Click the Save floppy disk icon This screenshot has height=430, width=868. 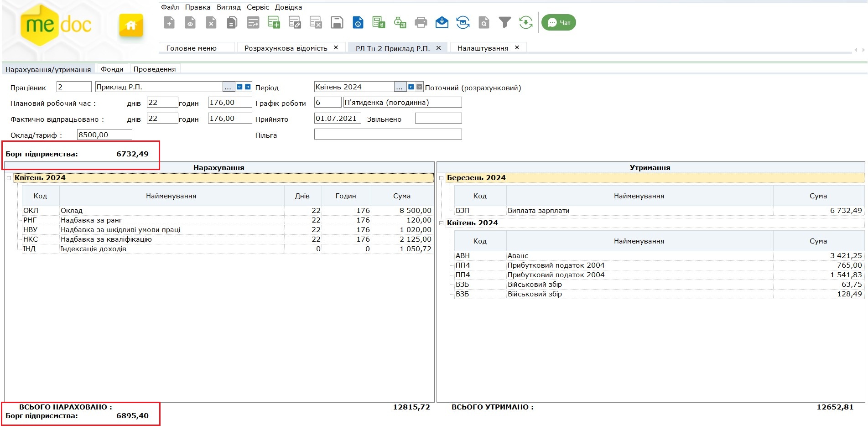[x=337, y=22]
